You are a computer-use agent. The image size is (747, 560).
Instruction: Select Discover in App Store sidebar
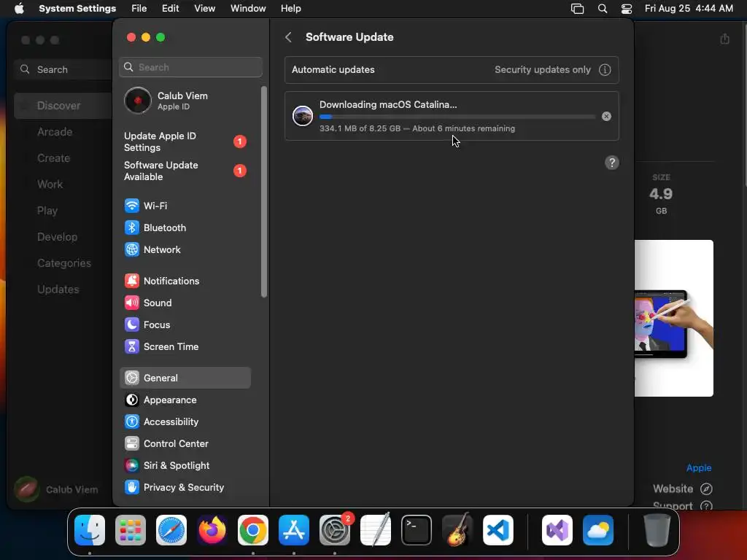[x=63, y=106]
